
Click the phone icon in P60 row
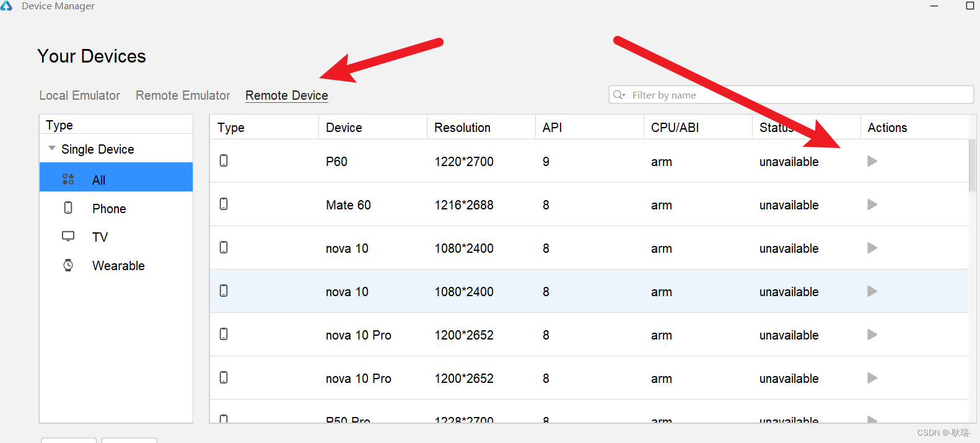pos(224,160)
